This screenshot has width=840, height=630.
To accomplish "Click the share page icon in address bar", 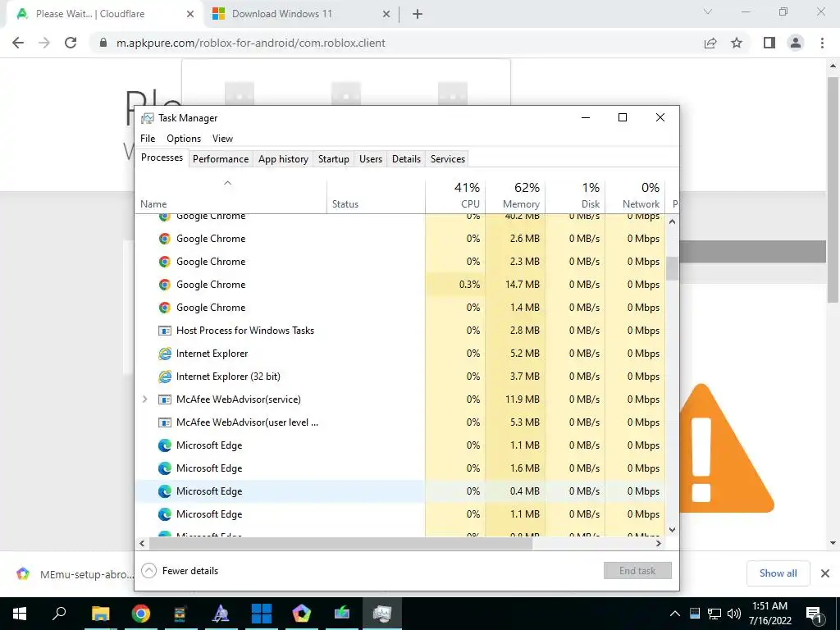I will 710,43.
